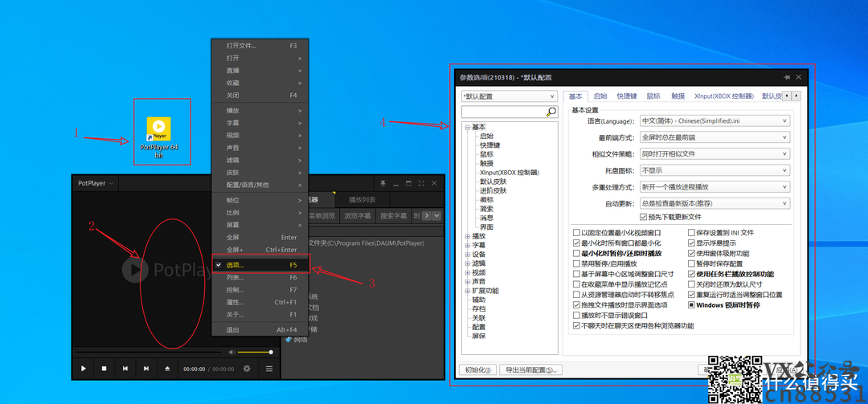868x404 pixels.
Task: Click the 浏览字幕 button in PotPlayer
Action: (357, 216)
